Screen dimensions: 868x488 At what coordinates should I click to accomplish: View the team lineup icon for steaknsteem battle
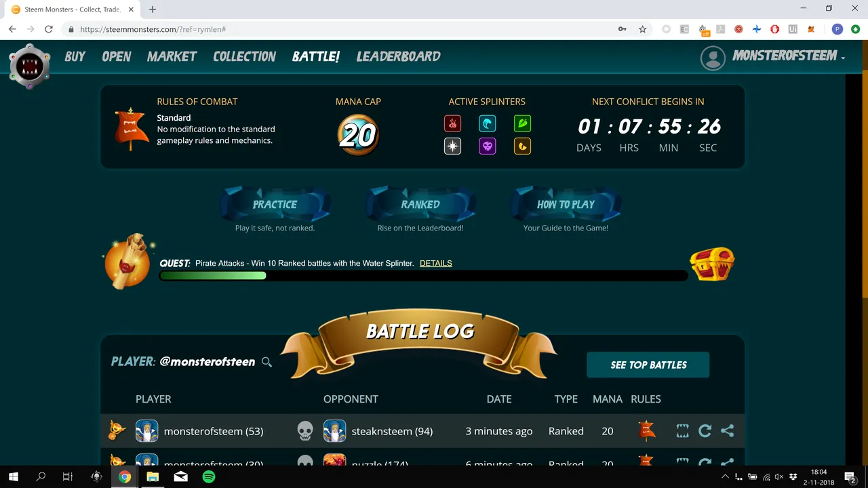(683, 430)
